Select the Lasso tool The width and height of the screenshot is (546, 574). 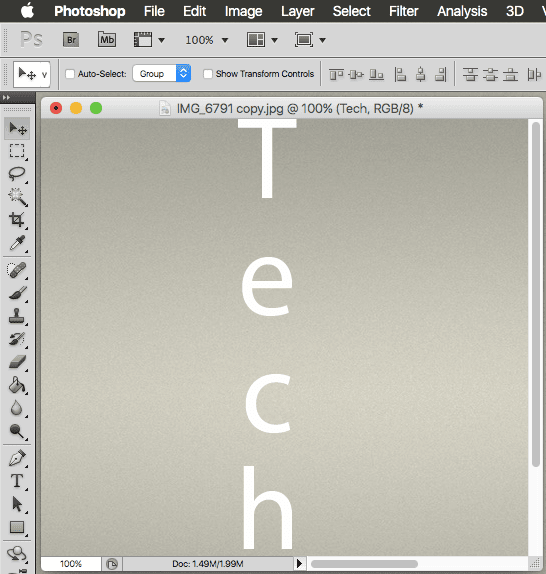(17, 174)
